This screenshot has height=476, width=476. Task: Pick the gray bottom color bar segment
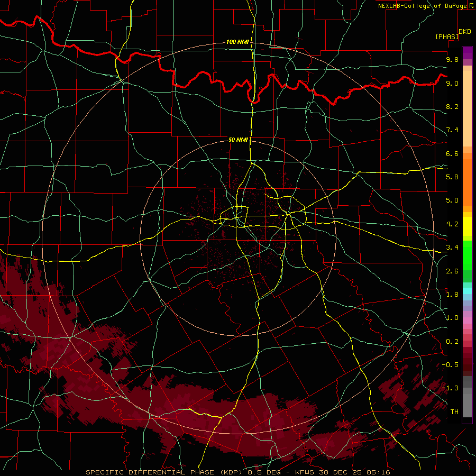[467, 405]
